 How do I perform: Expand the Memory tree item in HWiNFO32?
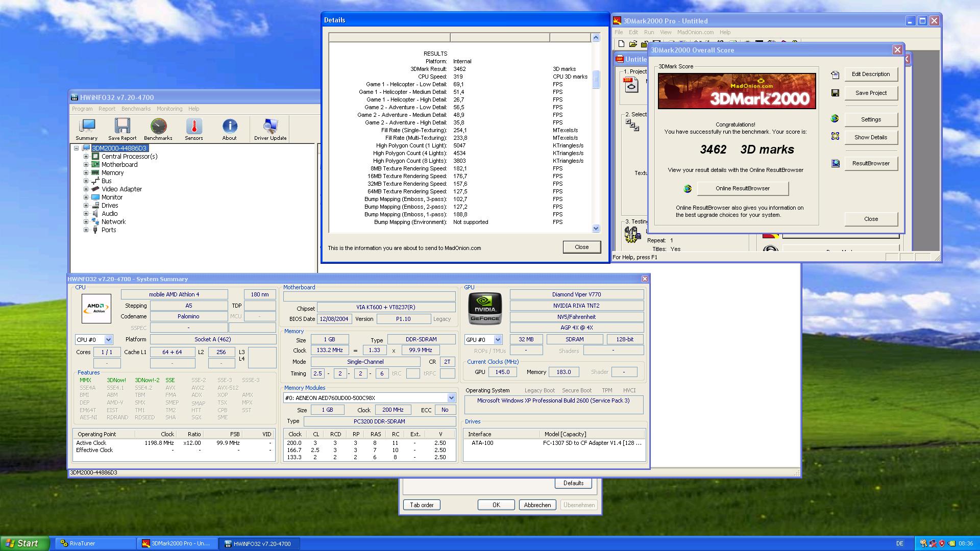click(85, 172)
